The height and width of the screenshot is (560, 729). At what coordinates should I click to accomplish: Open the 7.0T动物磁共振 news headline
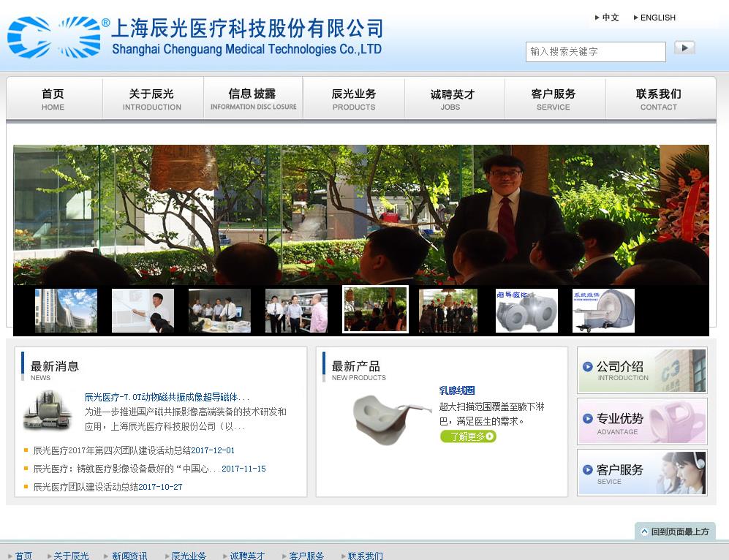(167, 398)
